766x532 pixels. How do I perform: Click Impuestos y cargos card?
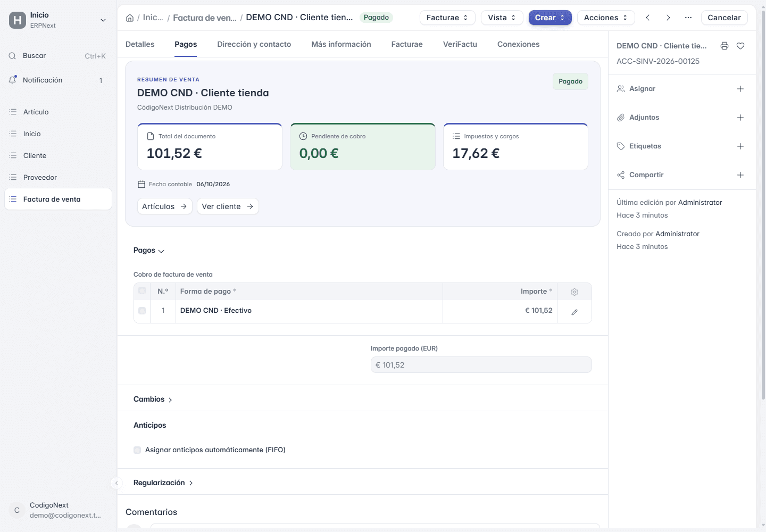tap(515, 147)
